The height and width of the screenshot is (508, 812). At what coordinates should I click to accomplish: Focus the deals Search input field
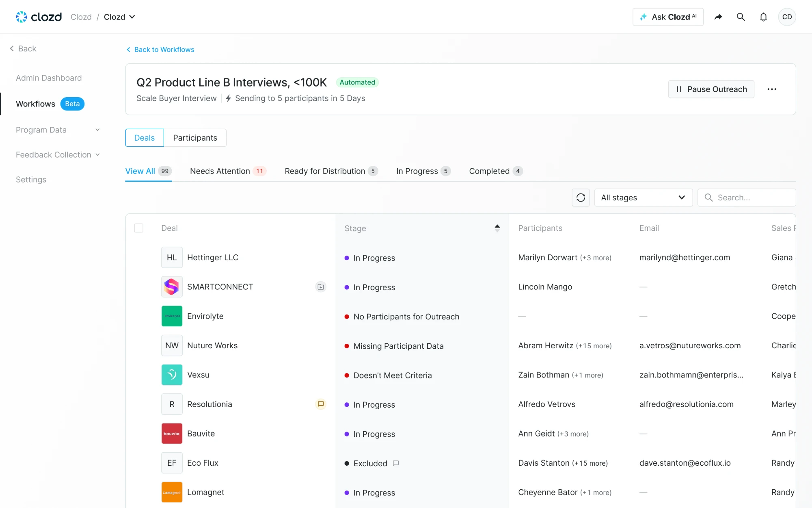747,198
